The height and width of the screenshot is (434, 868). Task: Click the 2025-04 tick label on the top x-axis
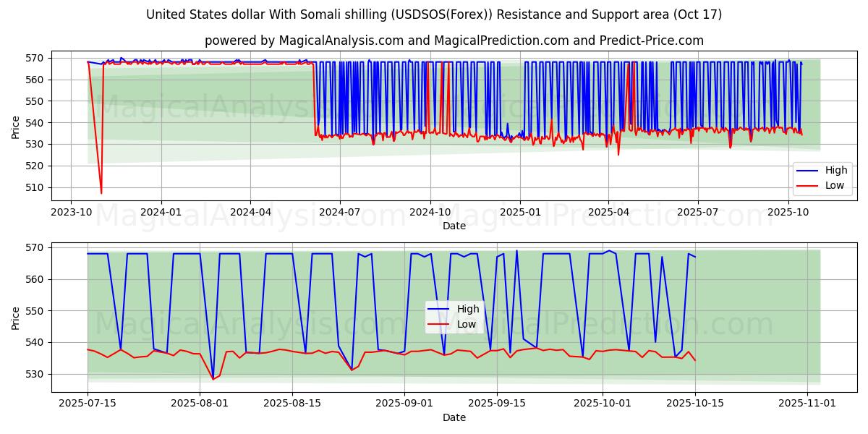tap(608, 212)
